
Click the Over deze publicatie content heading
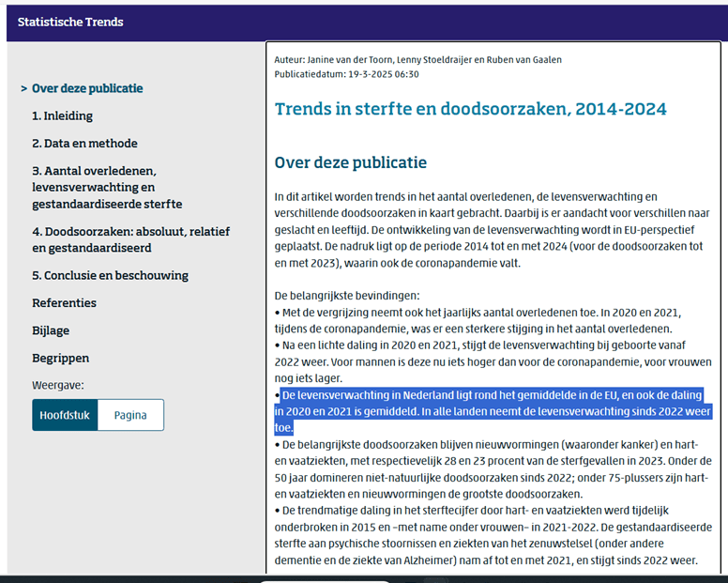(350, 162)
